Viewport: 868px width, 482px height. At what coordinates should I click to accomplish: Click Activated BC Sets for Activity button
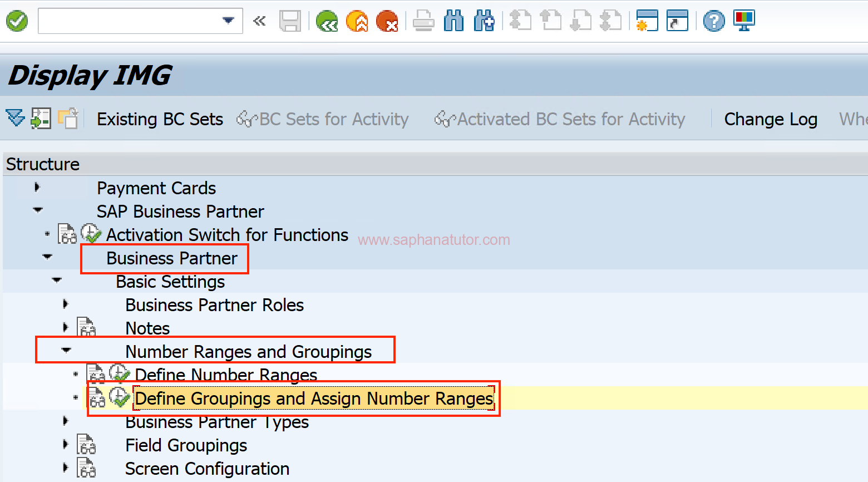(x=560, y=119)
